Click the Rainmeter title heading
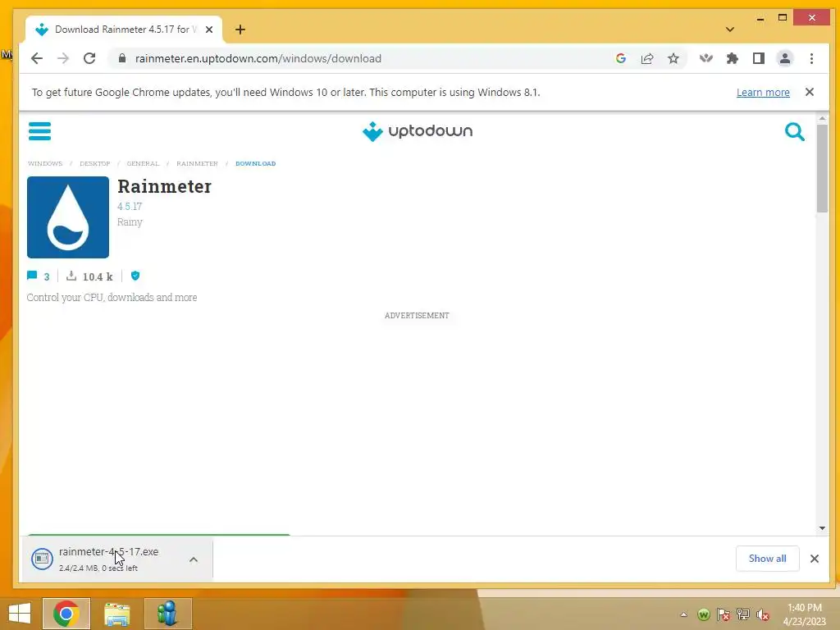840x630 pixels. (x=164, y=186)
